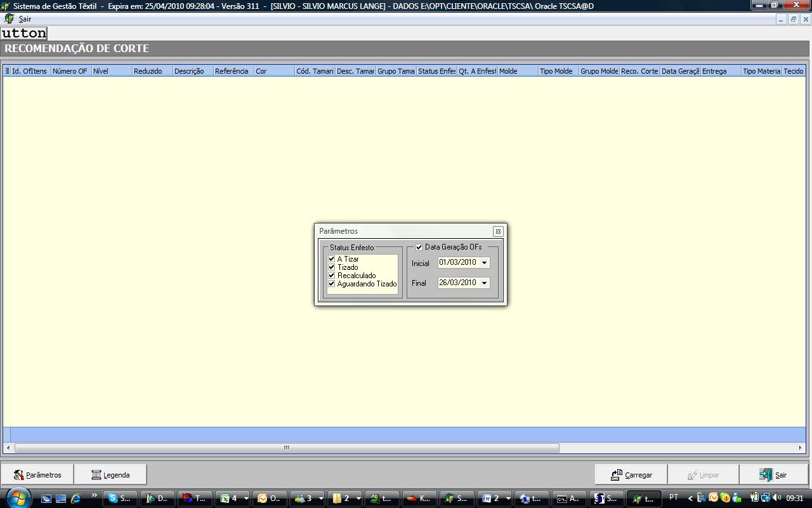The width and height of the screenshot is (812, 508).
Task: Uncheck the A Tizar status checkbox
Action: coord(331,259)
